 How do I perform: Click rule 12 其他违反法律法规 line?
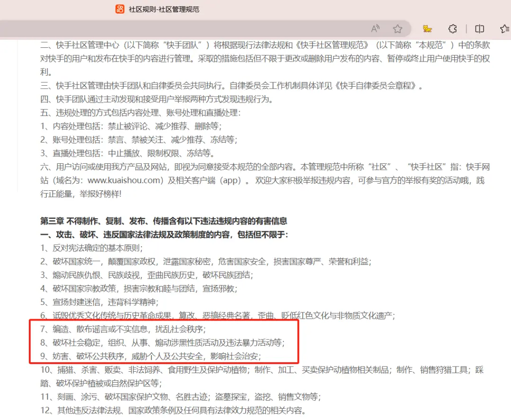[x=173, y=410]
